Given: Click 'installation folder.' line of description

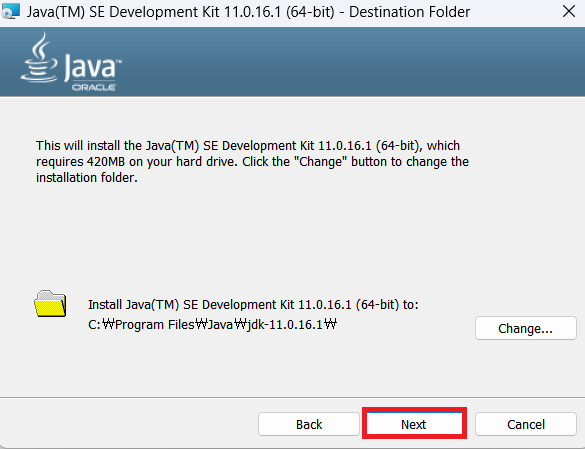Looking at the screenshot, I should point(87,178).
